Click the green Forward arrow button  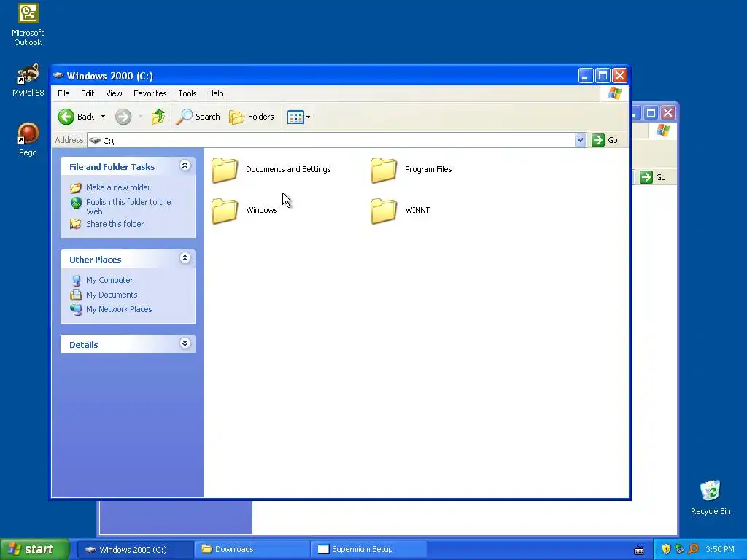[123, 117]
